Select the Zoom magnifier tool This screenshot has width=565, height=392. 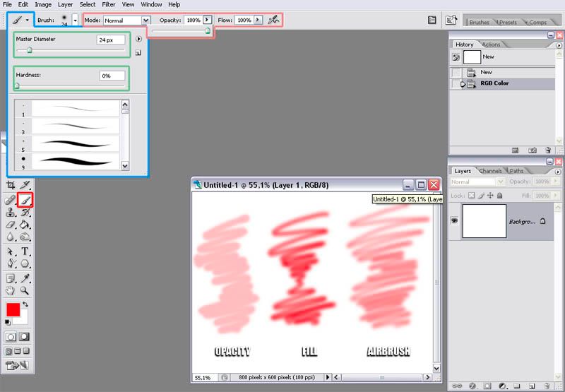(x=25, y=290)
